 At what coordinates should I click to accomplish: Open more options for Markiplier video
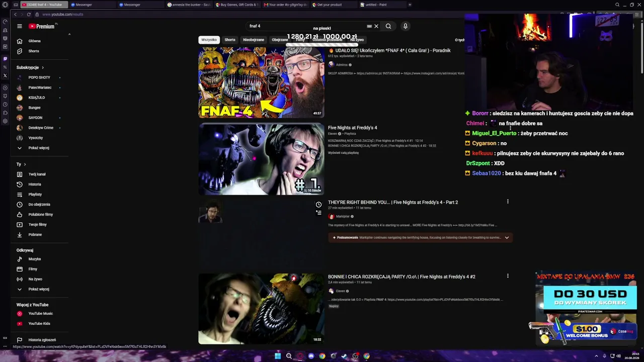point(508,202)
